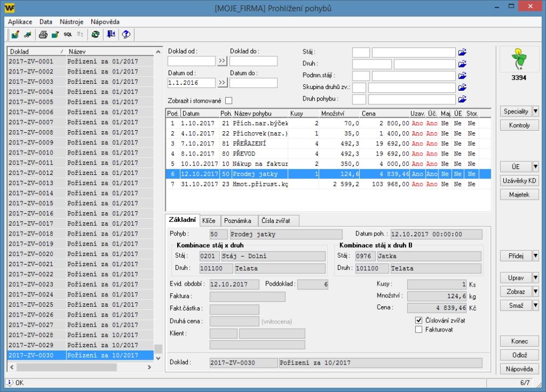
Task: Click the info icon in the status bar
Action: (10, 383)
